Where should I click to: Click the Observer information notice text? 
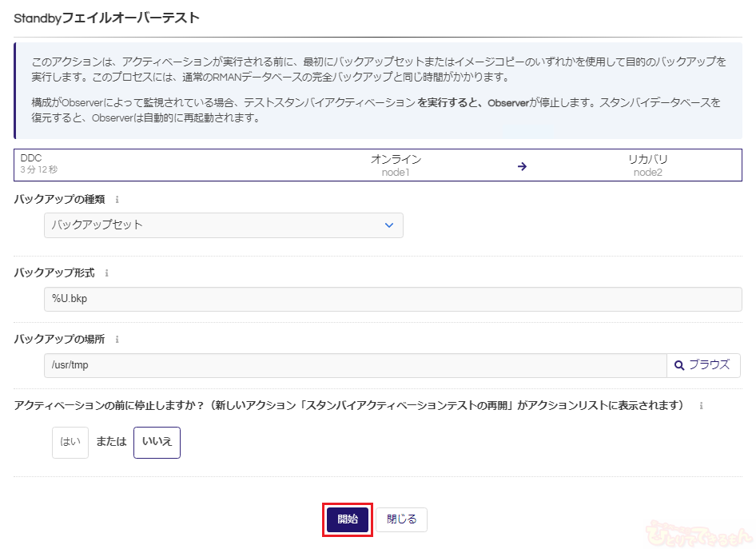pyautogui.click(x=376, y=110)
